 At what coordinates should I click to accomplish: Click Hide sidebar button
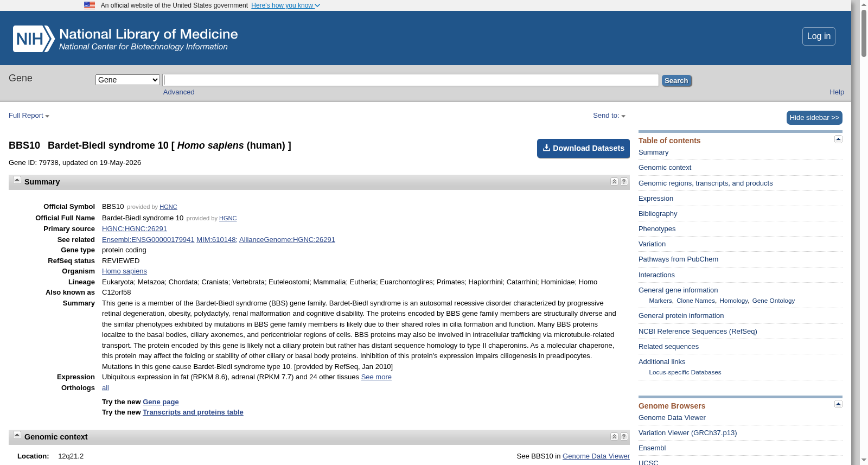tap(814, 118)
